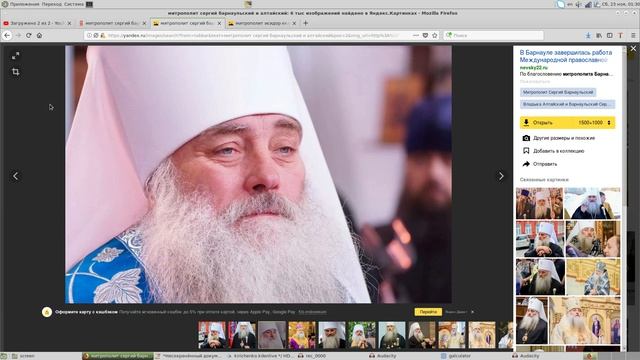This screenshot has width=640, height=360.
Task: Open the Firefox hamburger menu
Action: pos(633,36)
